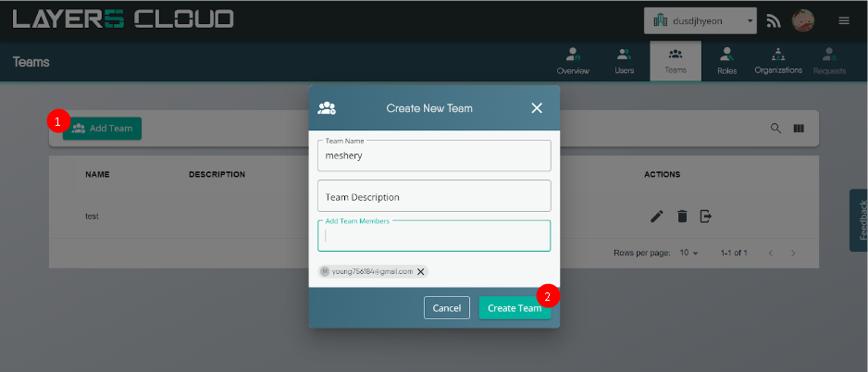Image resolution: width=868 pixels, height=372 pixels.
Task: Click the RSS feed icon in header
Action: pos(774,20)
